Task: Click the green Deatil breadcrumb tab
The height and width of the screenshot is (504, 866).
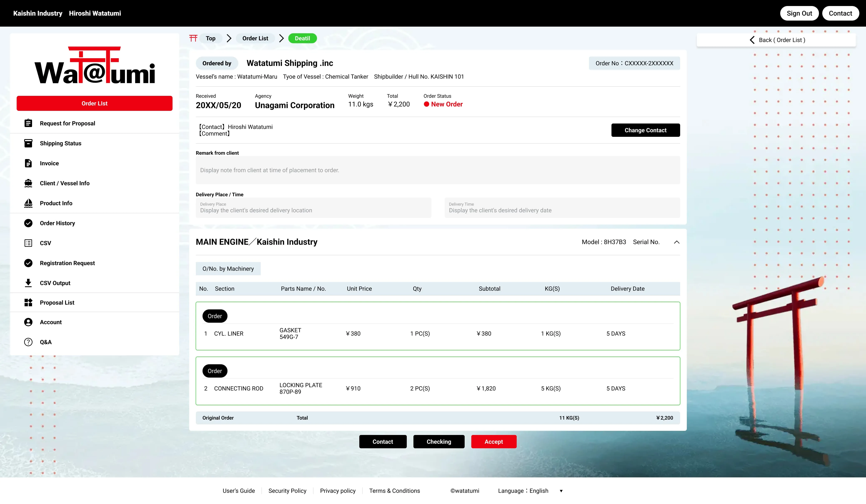Action: point(302,38)
